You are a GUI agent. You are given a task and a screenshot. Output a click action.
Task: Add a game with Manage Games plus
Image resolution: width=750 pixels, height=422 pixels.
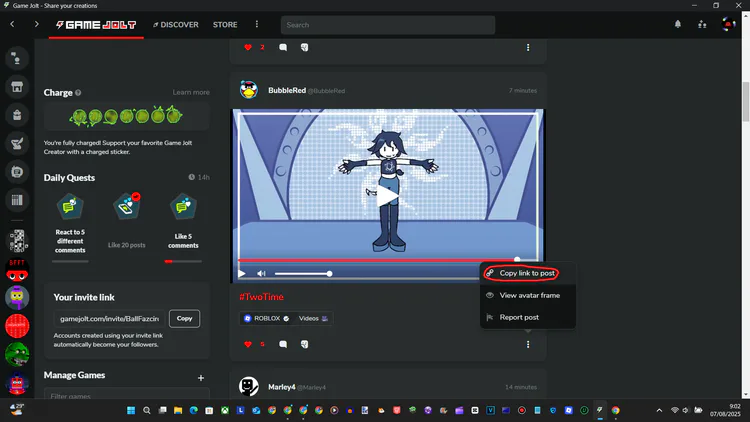pos(201,378)
